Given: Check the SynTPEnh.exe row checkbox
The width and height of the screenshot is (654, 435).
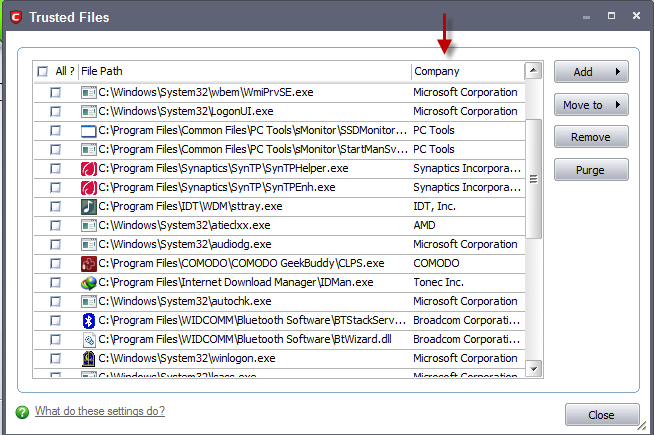Looking at the screenshot, I should pyautogui.click(x=55, y=188).
